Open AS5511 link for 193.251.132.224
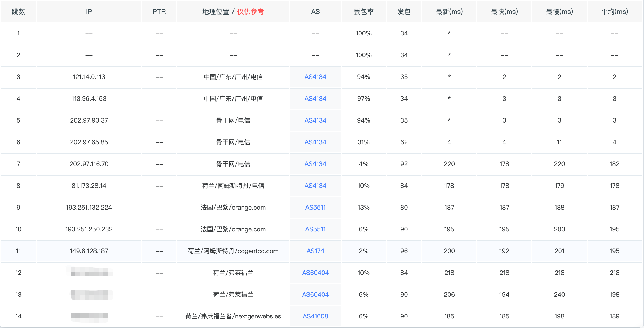Screen dimensions: 644x328 coord(315,208)
